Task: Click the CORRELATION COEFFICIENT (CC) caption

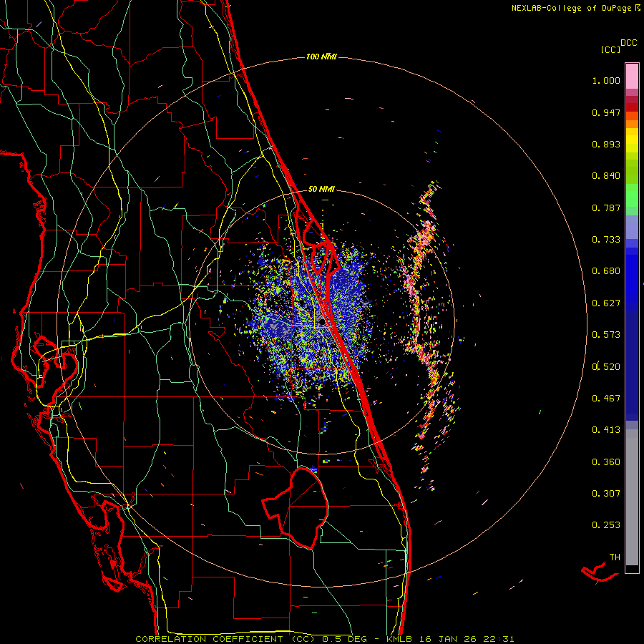Action: point(225,639)
